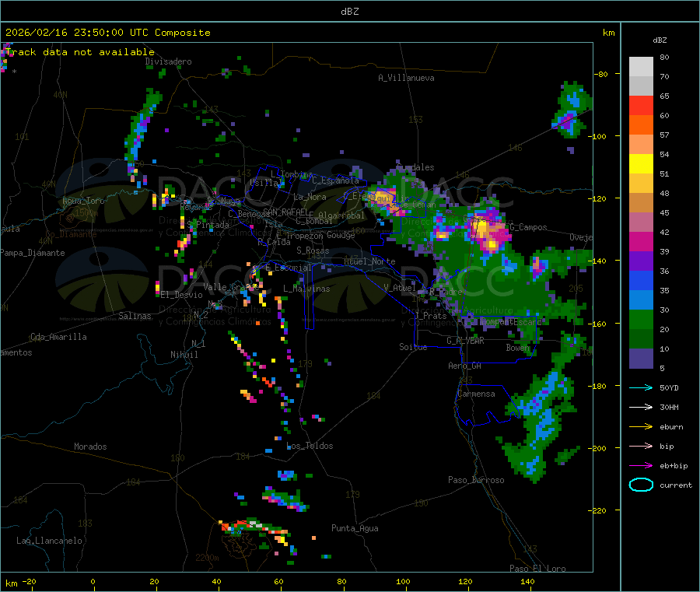This screenshot has width=700, height=592.
Task: Click the timestamp '2026/02/16 23:50:00 UTC Composite'
Action: coord(107,33)
